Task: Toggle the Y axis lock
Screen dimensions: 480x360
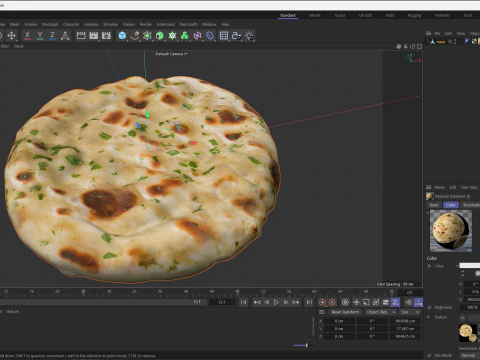Action: pyautogui.click(x=40, y=35)
